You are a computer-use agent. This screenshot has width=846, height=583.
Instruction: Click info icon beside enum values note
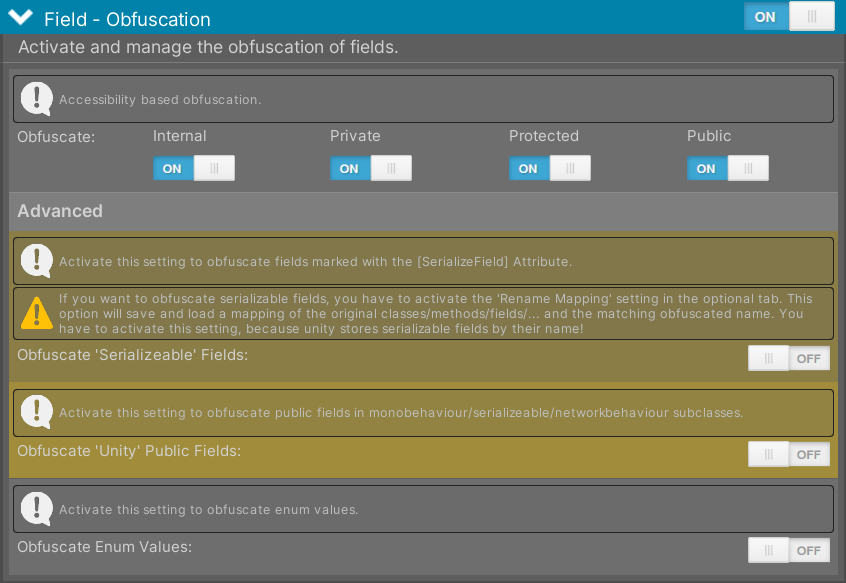click(x=36, y=509)
